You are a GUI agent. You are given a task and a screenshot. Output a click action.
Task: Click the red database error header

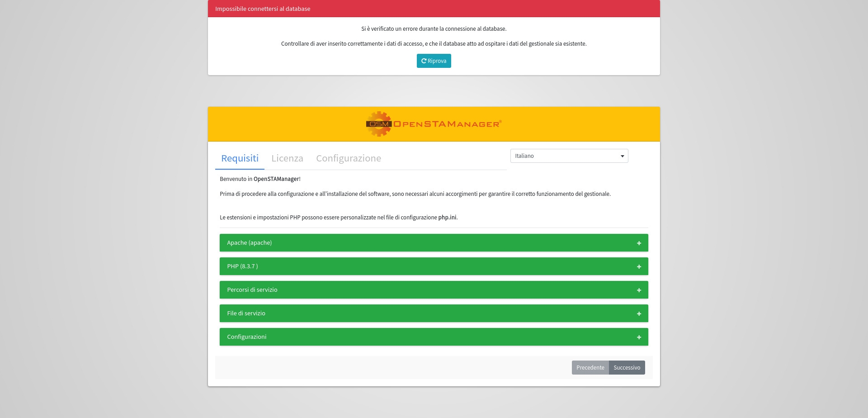434,9
